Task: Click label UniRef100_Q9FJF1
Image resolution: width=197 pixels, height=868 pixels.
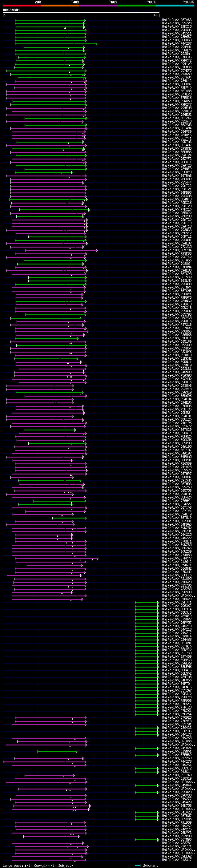Action: [x=177, y=603]
